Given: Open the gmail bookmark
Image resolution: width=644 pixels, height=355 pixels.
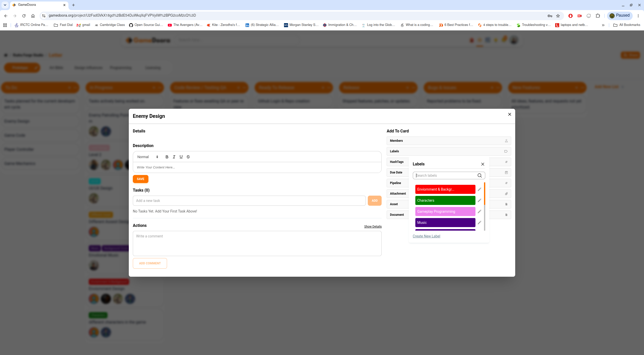Looking at the screenshot, I should [84, 25].
